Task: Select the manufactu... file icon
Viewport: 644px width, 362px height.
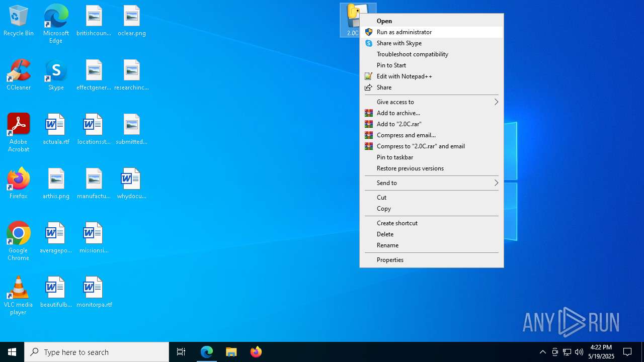Action: [x=94, y=184]
